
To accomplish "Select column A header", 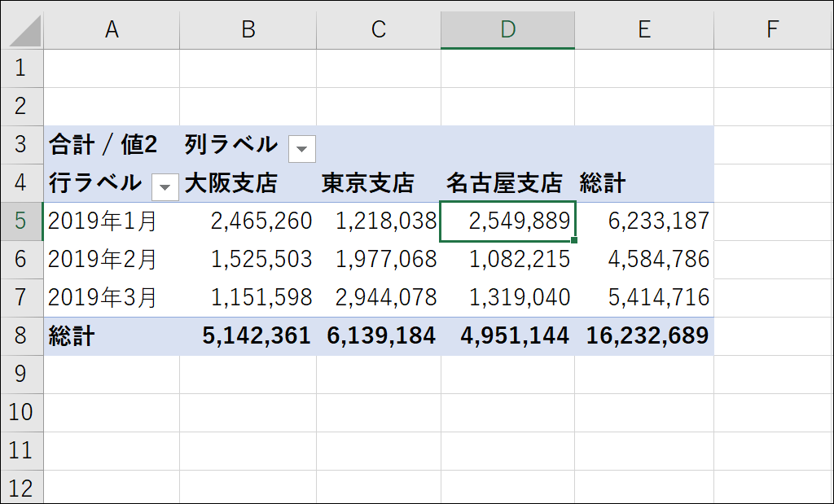I will tap(112, 30).
